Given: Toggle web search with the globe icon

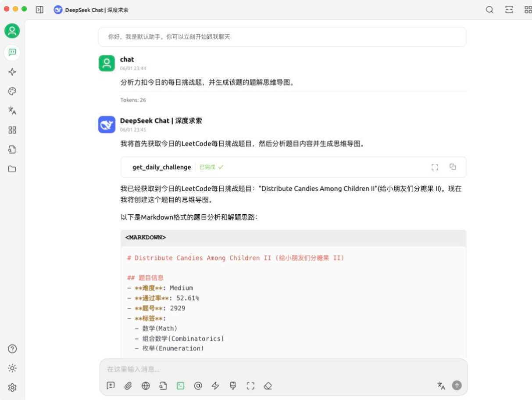Looking at the screenshot, I should point(146,386).
